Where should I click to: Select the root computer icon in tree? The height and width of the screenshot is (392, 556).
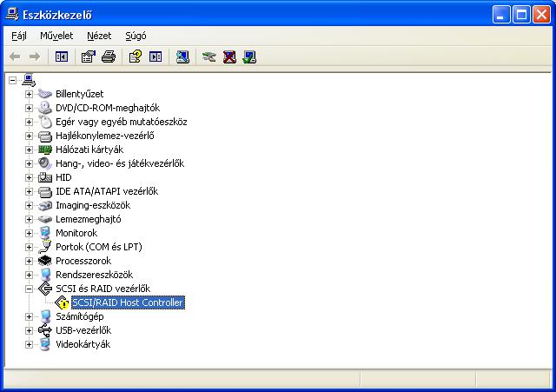point(29,80)
